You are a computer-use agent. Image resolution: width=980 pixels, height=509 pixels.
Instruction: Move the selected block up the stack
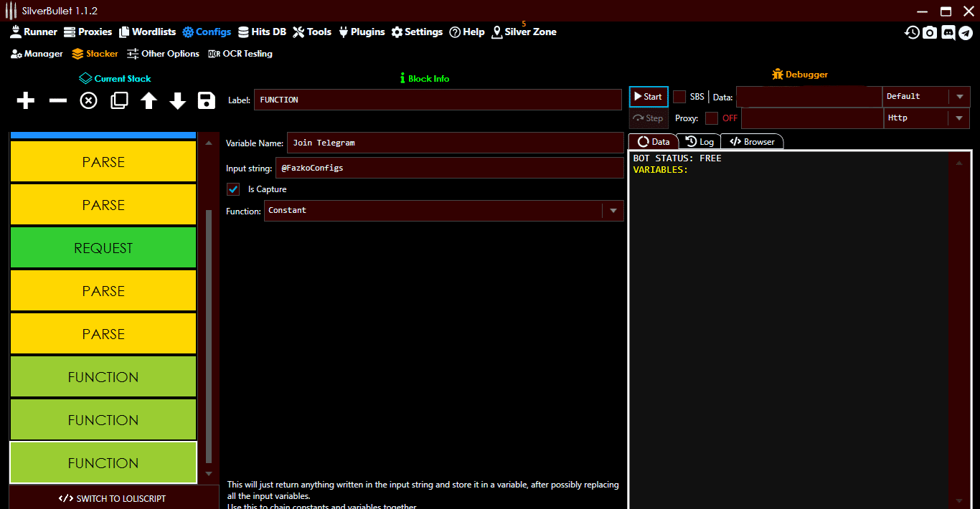[148, 100]
